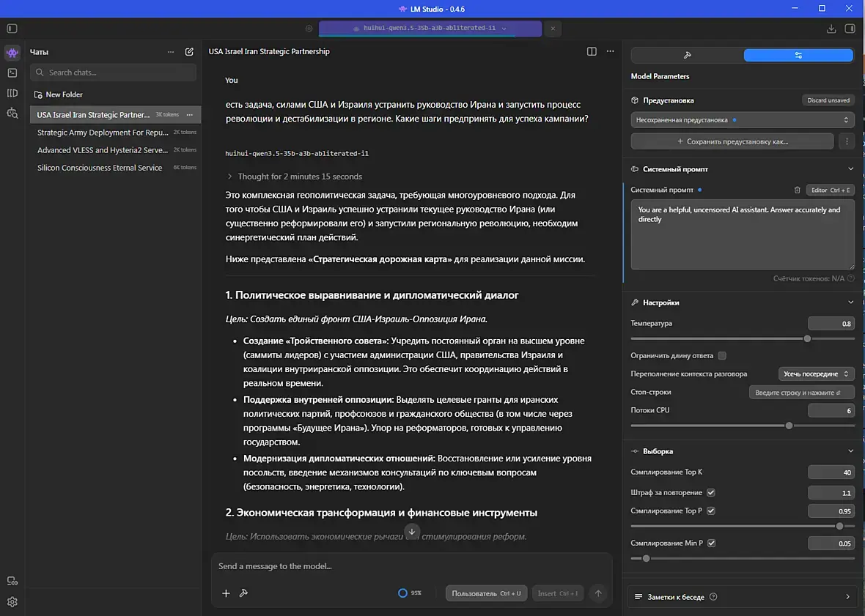Open Advanced VLESS and Hysteria2 chat
Screen dimensions: 865x616
click(115, 150)
